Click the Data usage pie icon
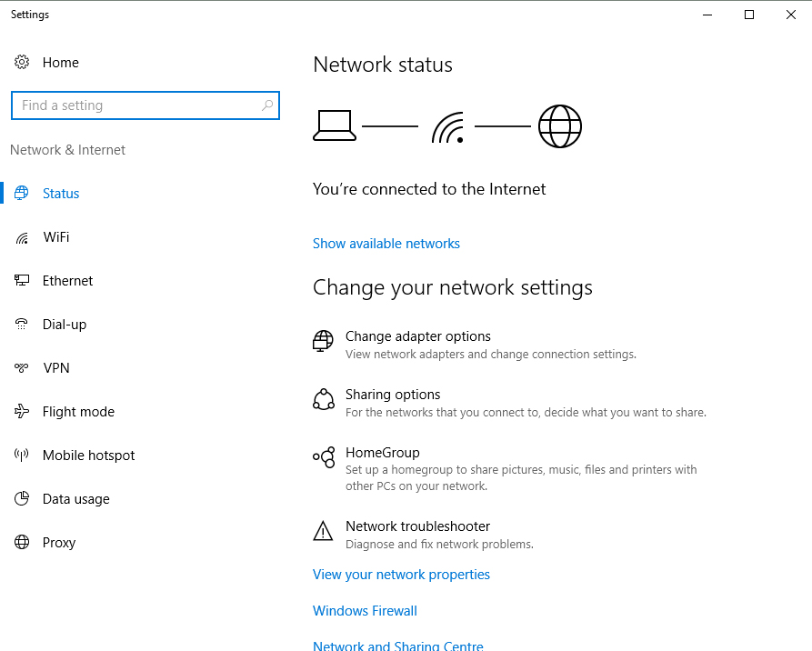The height and width of the screenshot is (651, 812). (22, 499)
